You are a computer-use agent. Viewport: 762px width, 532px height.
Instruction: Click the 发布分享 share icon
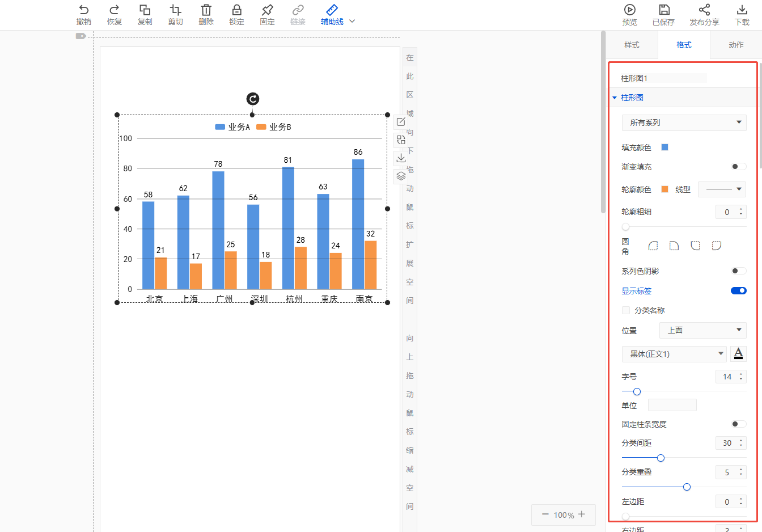pos(704,10)
